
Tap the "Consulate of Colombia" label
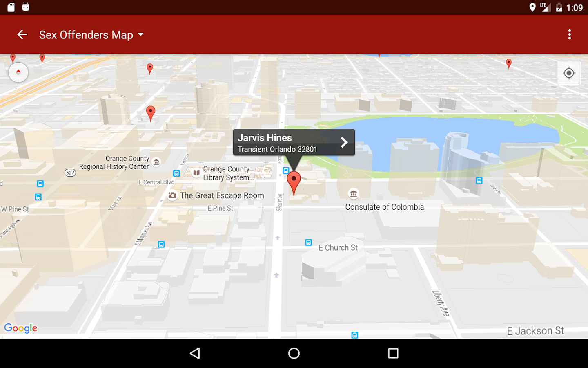pyautogui.click(x=385, y=207)
